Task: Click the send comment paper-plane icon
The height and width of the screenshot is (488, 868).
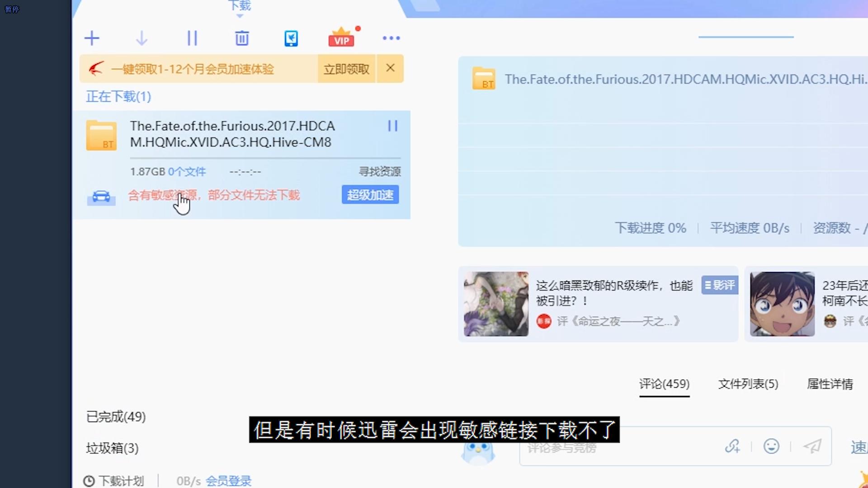Action: click(x=811, y=446)
